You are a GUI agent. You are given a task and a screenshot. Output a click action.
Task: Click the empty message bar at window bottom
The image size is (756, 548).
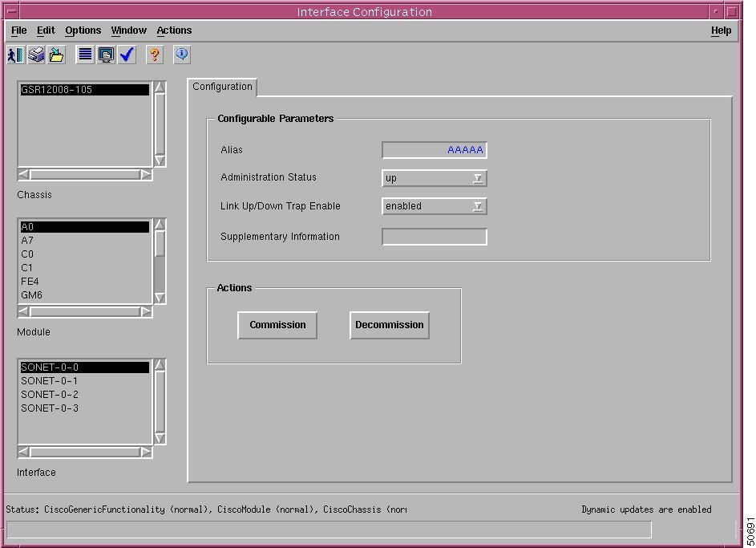[x=329, y=530]
